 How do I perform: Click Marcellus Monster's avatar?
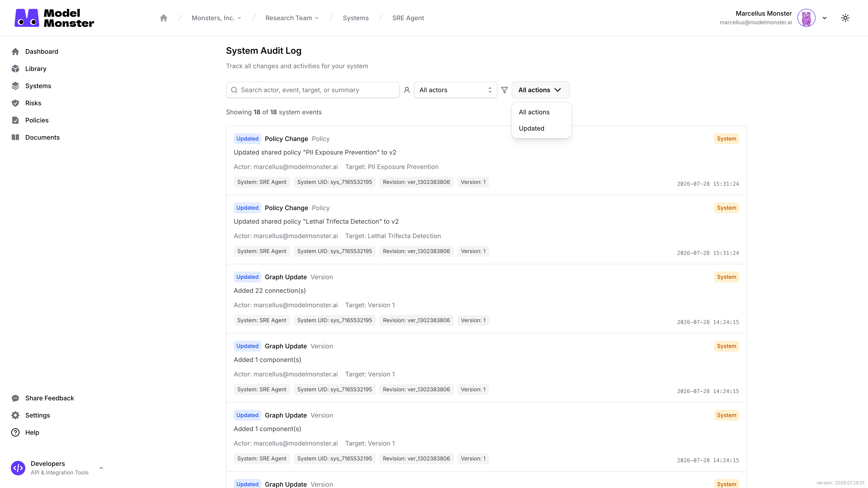pos(806,18)
